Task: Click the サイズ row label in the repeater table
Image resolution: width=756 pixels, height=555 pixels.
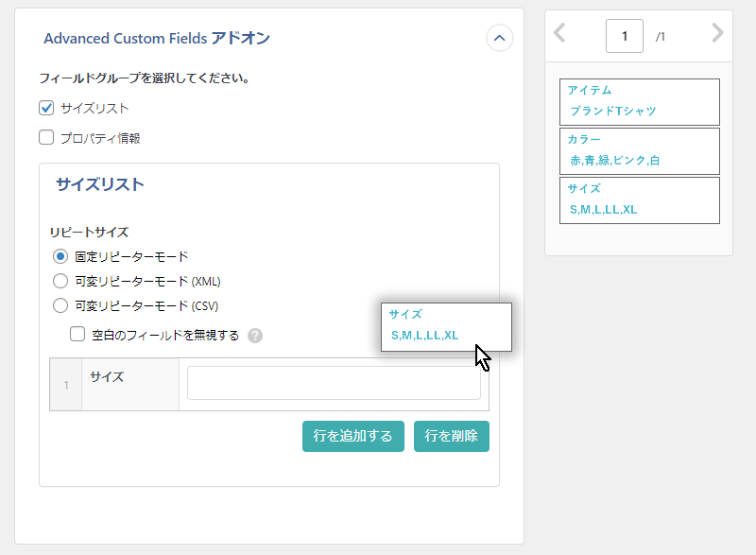Action: [107, 376]
